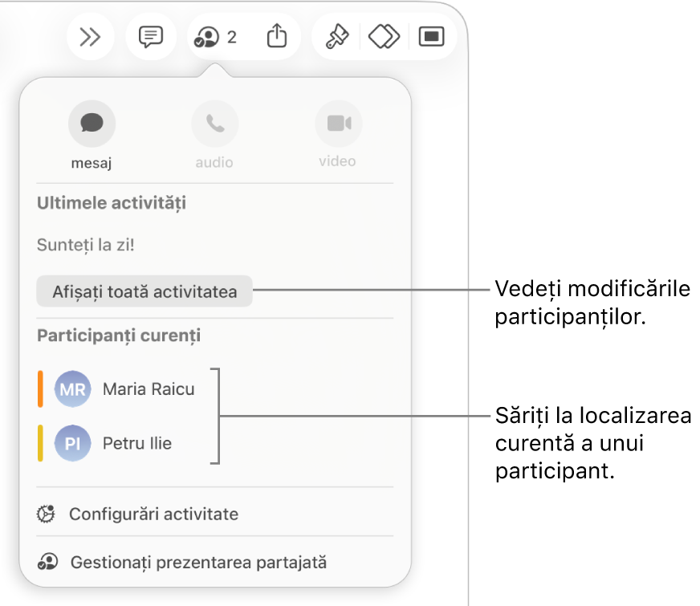The image size is (700, 606).
Task: Click Maria Raicu's orange color bar
Action: 40,389
